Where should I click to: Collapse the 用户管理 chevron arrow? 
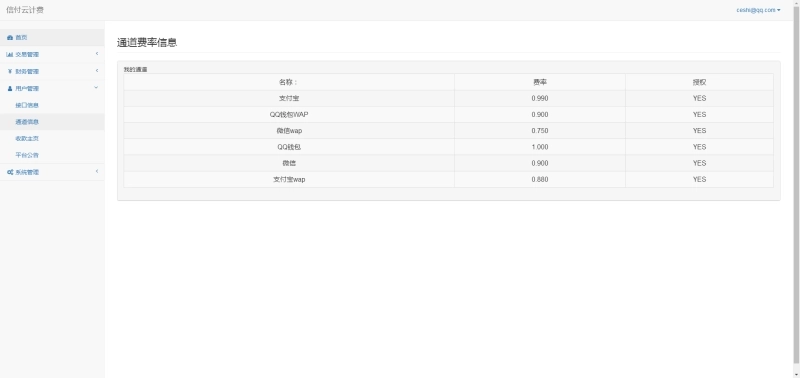[96, 87]
